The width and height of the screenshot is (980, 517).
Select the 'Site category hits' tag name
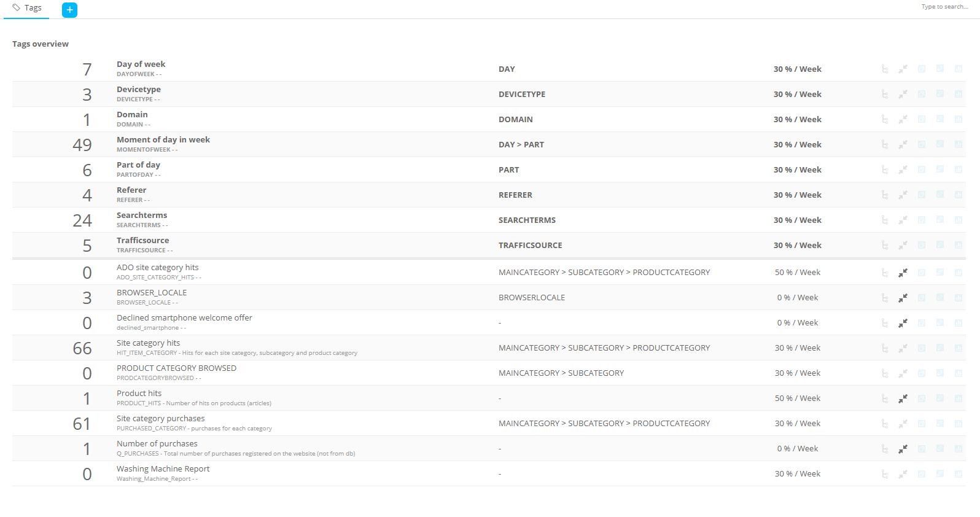149,343
